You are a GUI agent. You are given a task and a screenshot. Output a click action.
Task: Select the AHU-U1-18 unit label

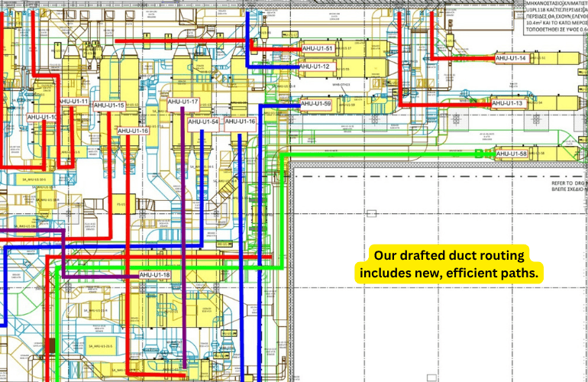coord(154,275)
